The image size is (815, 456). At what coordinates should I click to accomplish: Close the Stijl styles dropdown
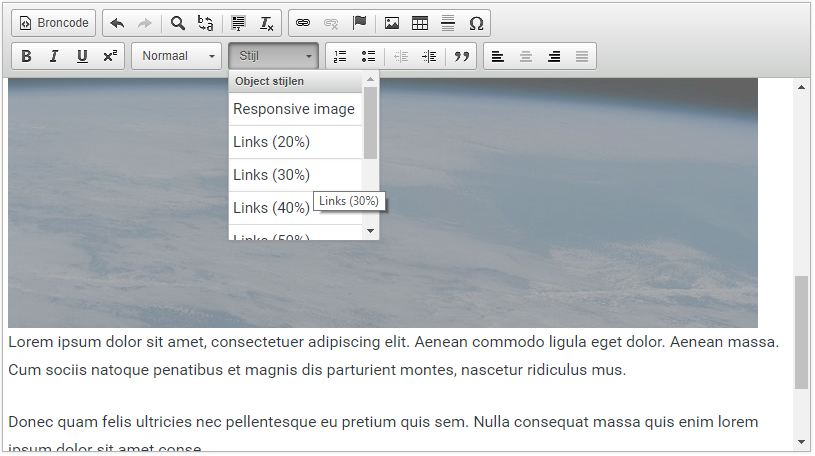[273, 56]
